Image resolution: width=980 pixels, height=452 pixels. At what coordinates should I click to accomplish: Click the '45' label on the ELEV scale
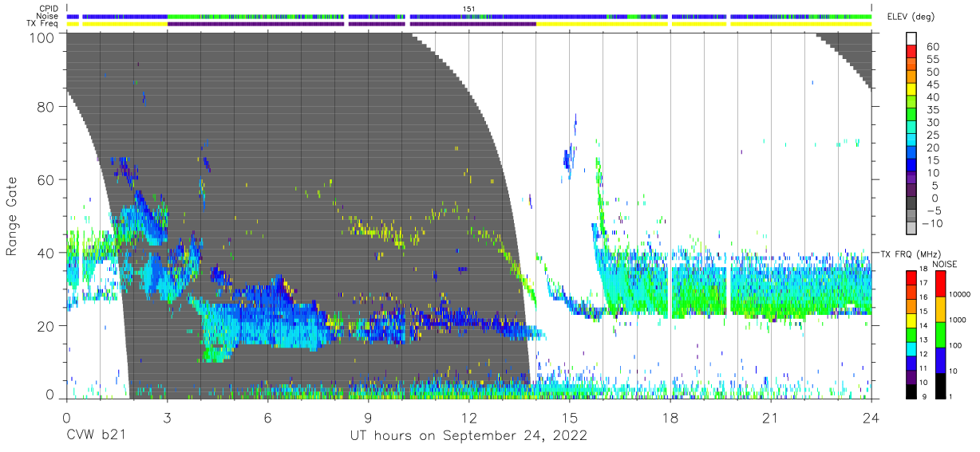(x=932, y=85)
